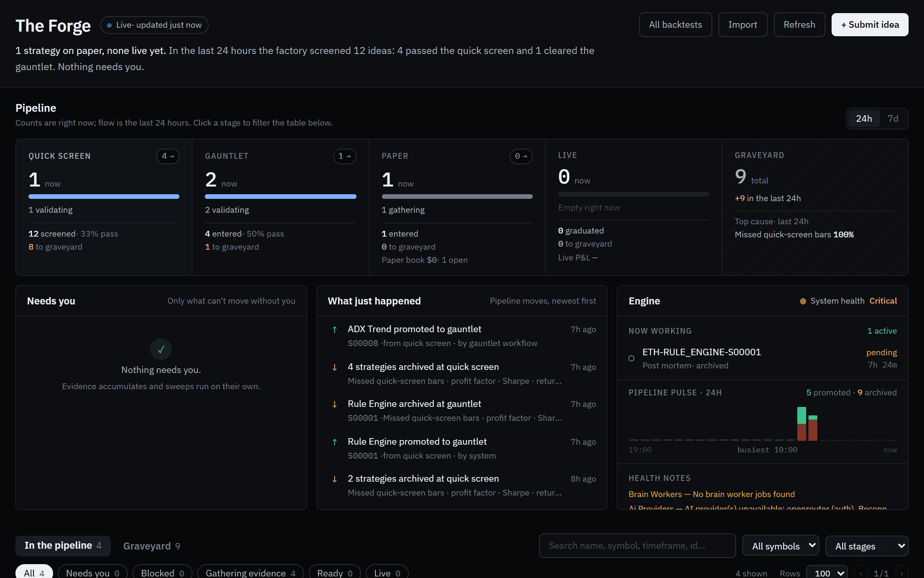The height and width of the screenshot is (578, 924).
Task: Click the shorter pipeline pulse bar
Action: click(x=813, y=428)
